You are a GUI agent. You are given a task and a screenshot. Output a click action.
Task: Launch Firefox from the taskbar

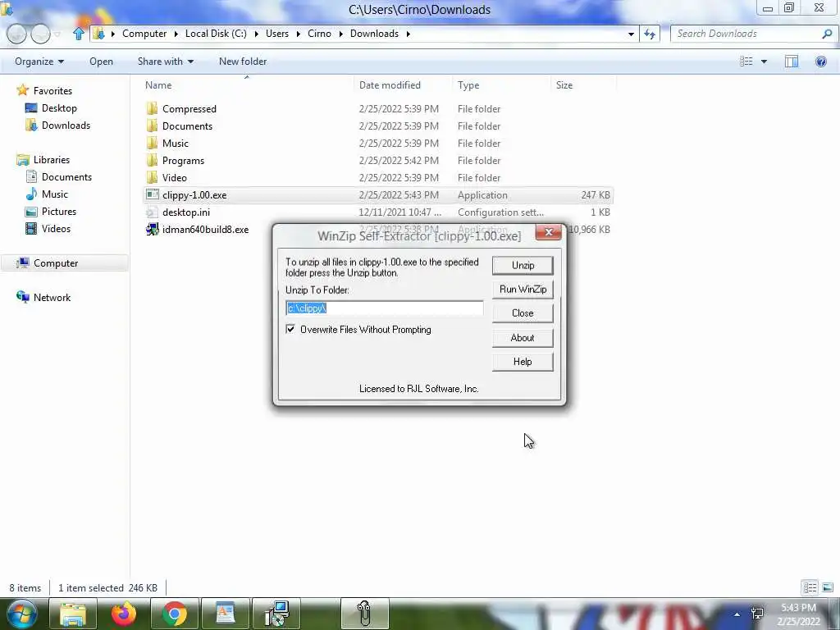pyautogui.click(x=124, y=614)
